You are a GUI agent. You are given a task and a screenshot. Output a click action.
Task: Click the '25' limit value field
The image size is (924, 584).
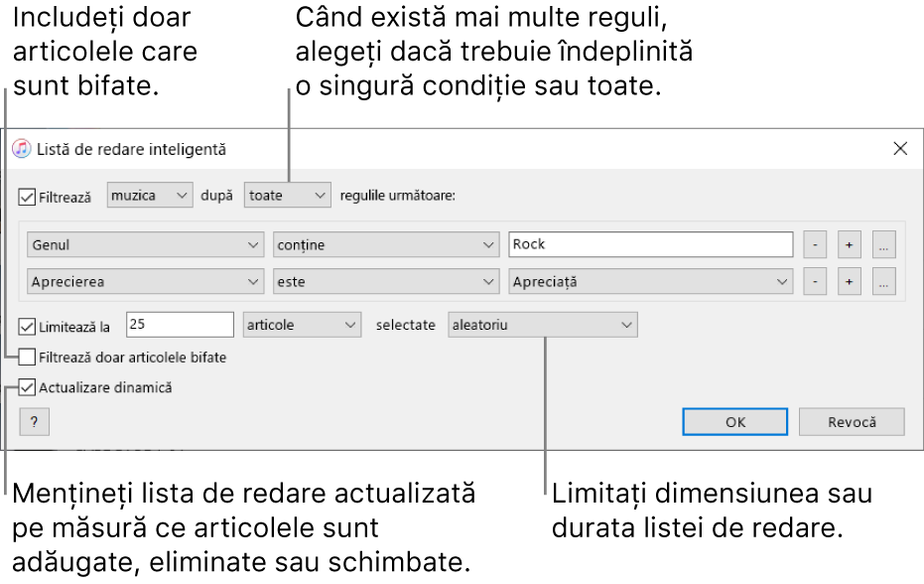click(179, 325)
